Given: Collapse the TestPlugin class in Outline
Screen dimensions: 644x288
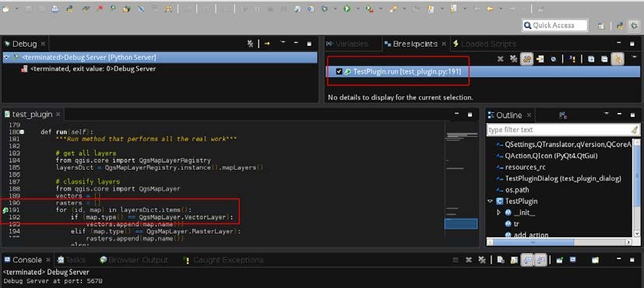Looking at the screenshot, I should pos(490,202).
